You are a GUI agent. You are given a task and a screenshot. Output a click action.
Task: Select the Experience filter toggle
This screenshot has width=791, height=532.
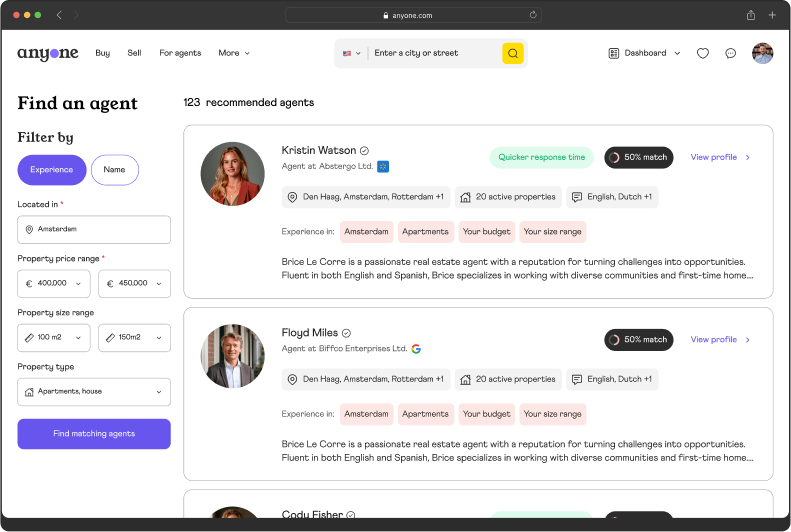point(52,170)
